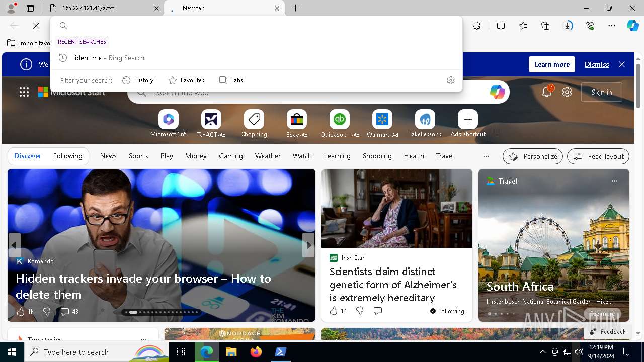Open the Feed layout options

pyautogui.click(x=598, y=156)
